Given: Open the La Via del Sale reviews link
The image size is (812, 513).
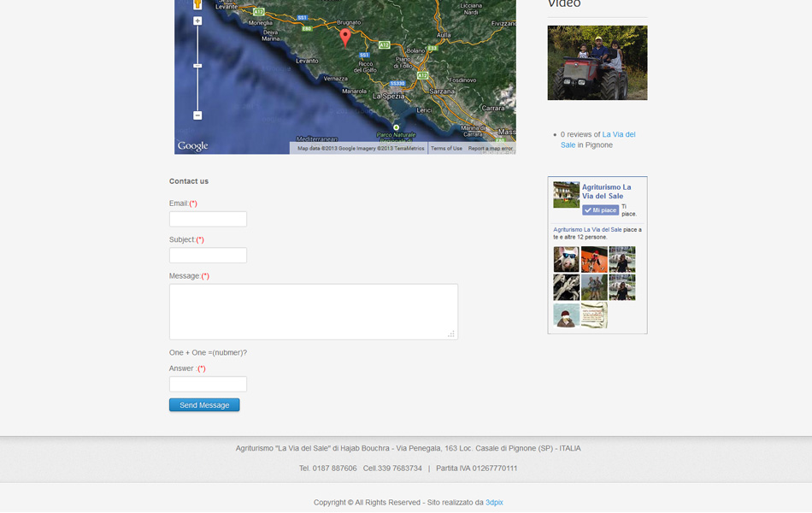Looking at the screenshot, I should click(597, 139).
